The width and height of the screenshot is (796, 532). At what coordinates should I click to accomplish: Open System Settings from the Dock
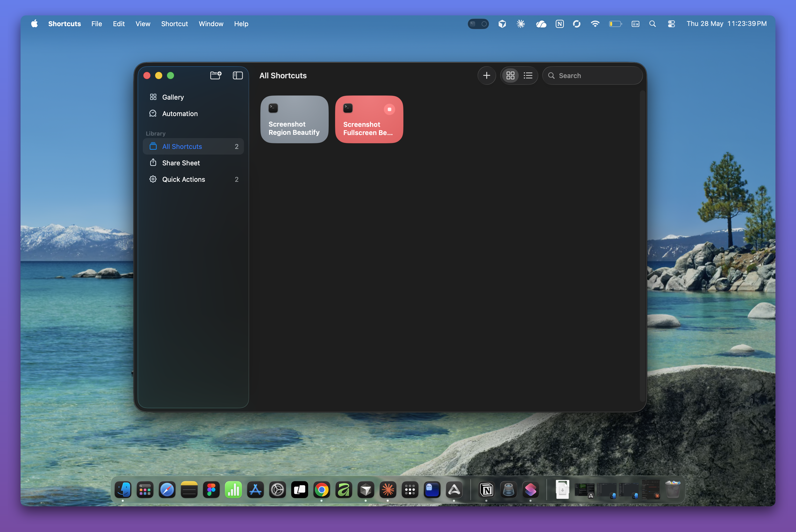click(x=277, y=490)
